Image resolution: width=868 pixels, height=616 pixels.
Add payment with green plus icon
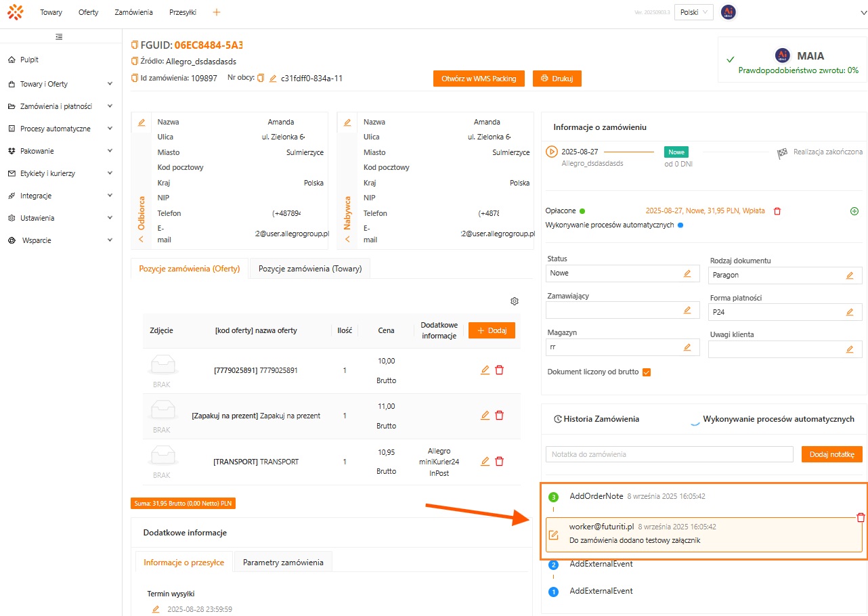[854, 211]
